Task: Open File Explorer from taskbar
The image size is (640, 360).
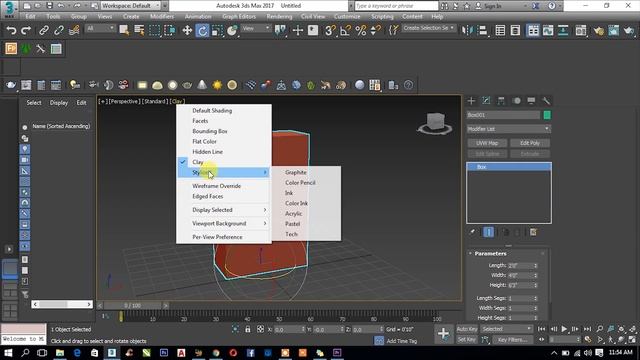Action: click(60, 353)
